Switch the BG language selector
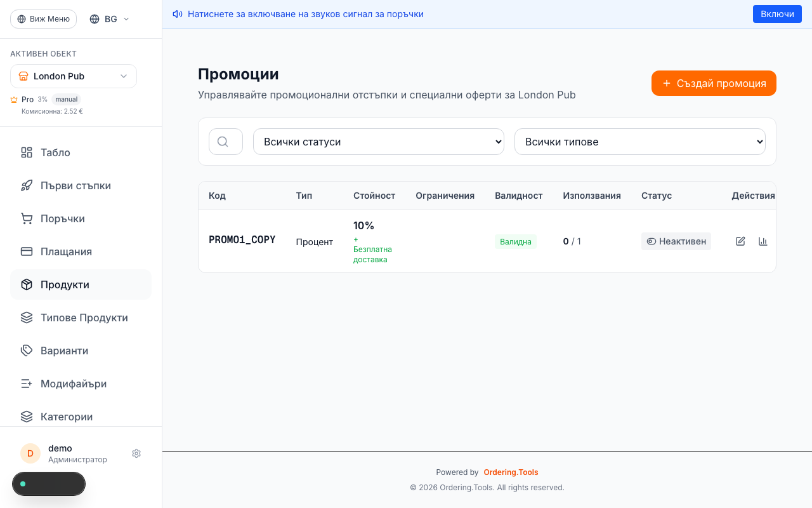Viewport: 812px width, 508px height. [x=108, y=19]
